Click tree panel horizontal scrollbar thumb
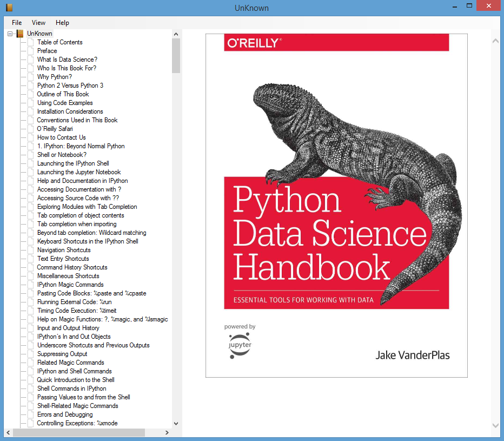 (x=79, y=433)
